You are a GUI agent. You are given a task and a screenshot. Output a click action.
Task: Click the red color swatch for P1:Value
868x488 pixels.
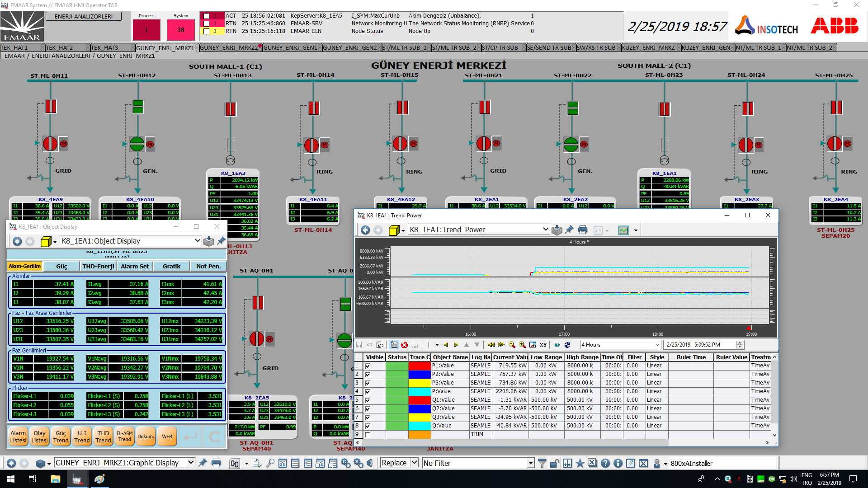419,366
